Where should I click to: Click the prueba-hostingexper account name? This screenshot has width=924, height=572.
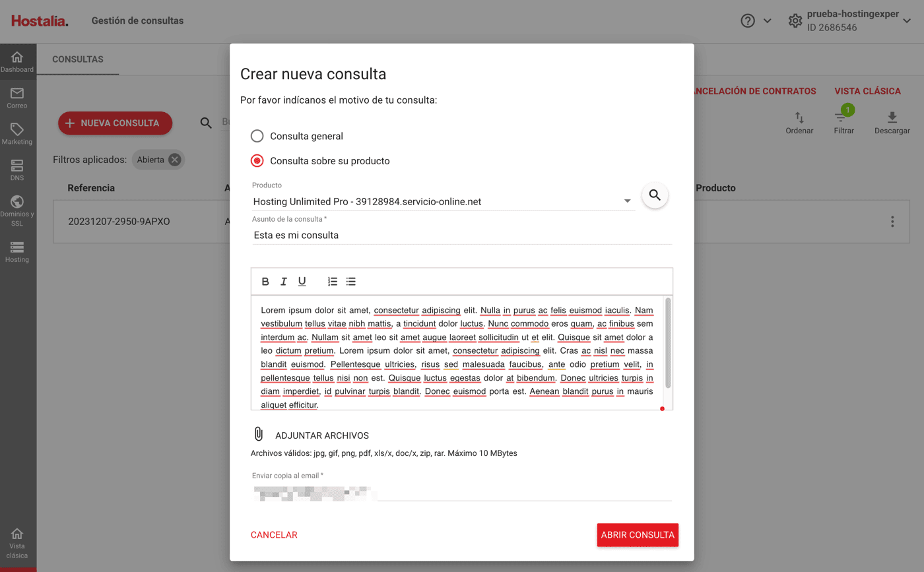pos(853,14)
